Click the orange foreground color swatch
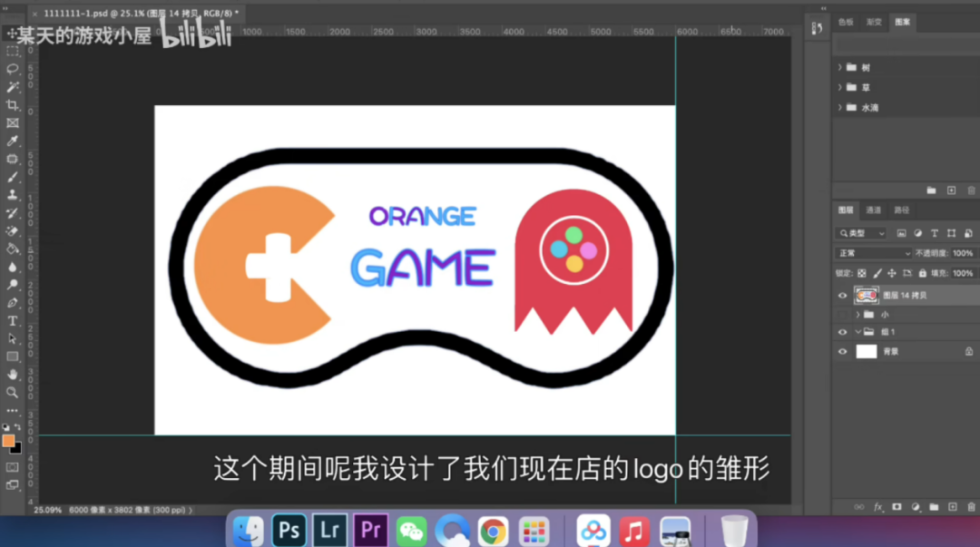This screenshot has width=980, height=547. [x=9, y=440]
